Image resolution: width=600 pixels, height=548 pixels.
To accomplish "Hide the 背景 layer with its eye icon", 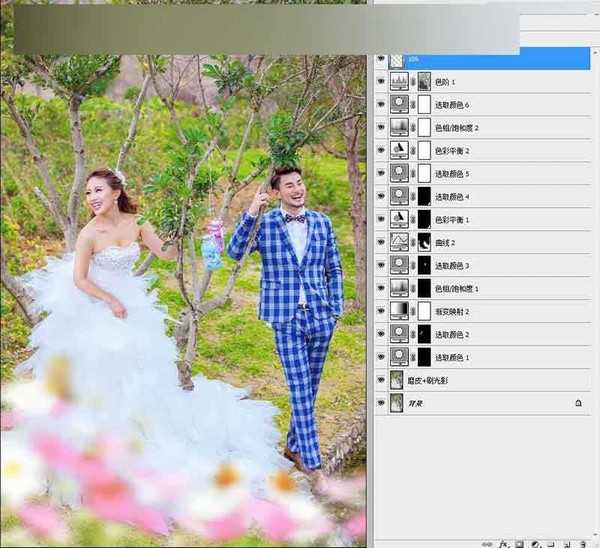I will pos(381,403).
